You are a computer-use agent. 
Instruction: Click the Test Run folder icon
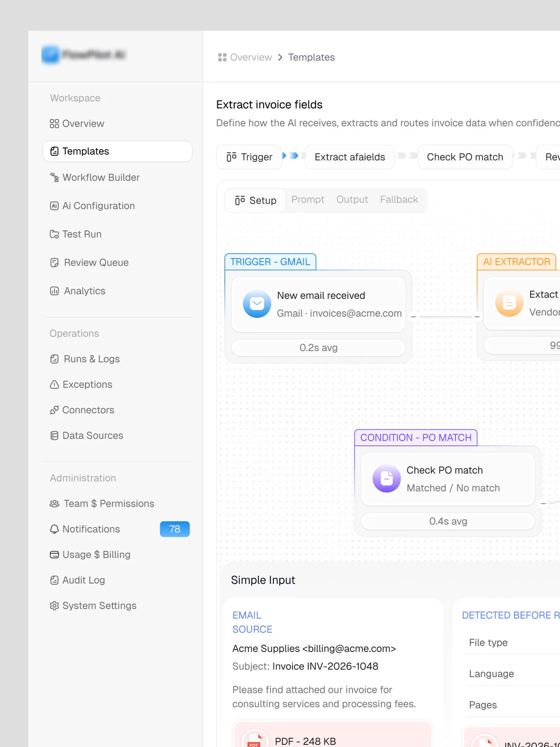54,234
